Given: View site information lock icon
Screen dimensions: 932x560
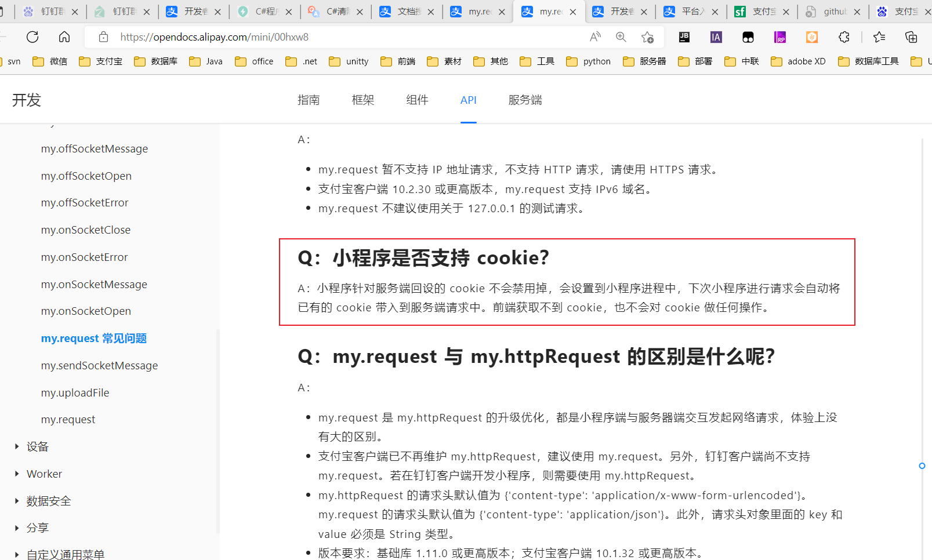Looking at the screenshot, I should [x=103, y=37].
